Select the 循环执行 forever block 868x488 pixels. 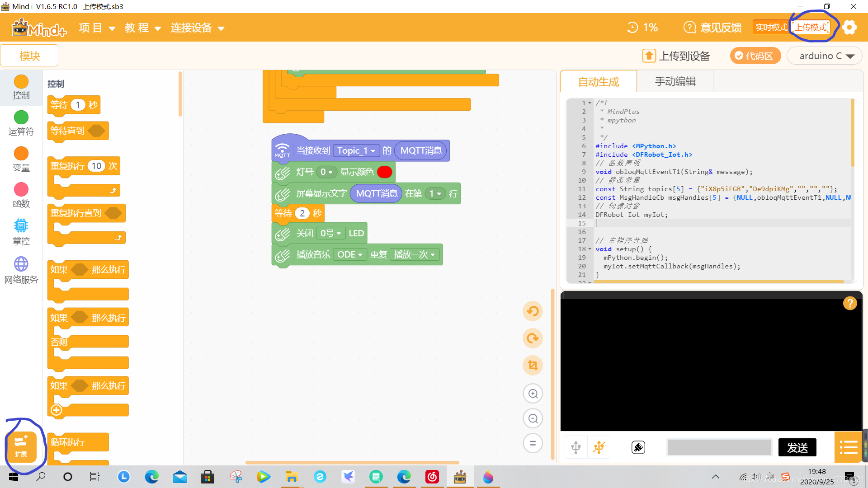[78, 442]
